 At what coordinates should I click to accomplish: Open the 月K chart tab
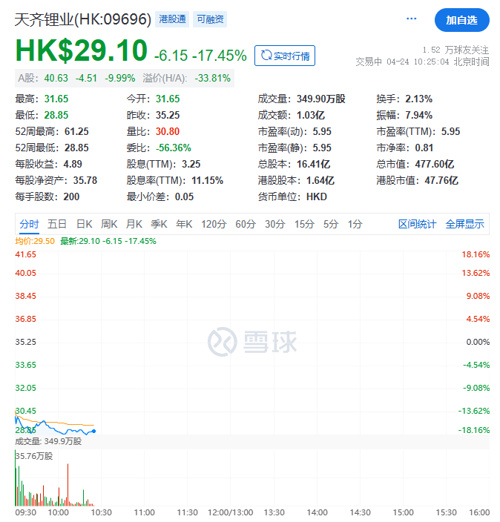[x=134, y=224]
